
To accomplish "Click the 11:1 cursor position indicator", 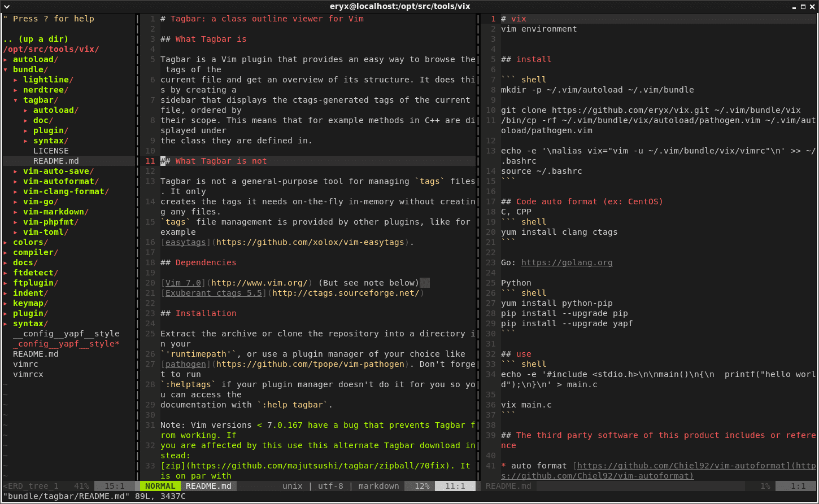I will click(455, 486).
